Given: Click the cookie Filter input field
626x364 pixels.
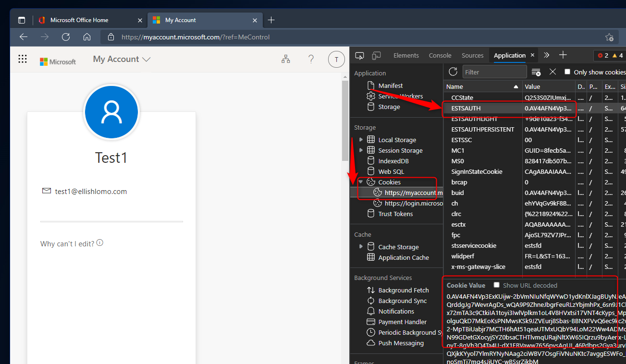Looking at the screenshot, I should click(x=494, y=72).
